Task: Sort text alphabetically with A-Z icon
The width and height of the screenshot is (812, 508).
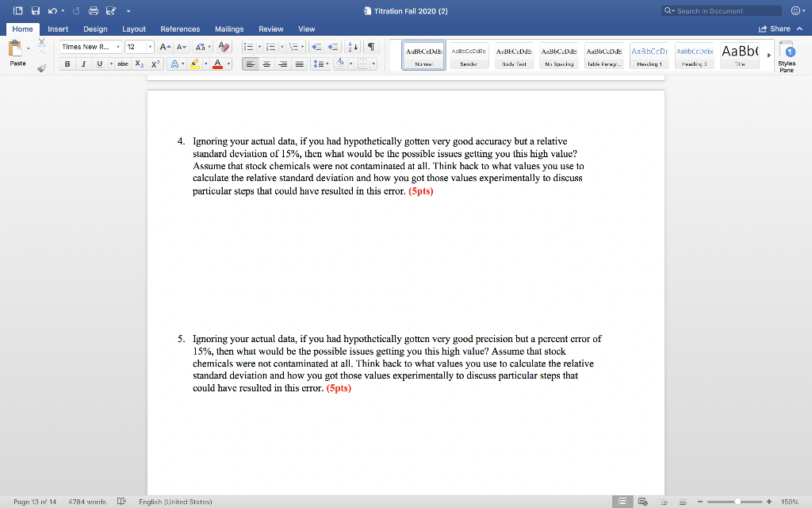Action: coord(350,48)
